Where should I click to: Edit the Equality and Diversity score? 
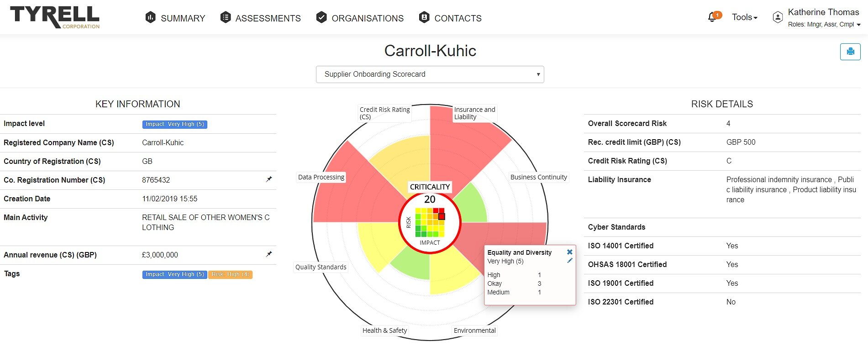click(569, 261)
